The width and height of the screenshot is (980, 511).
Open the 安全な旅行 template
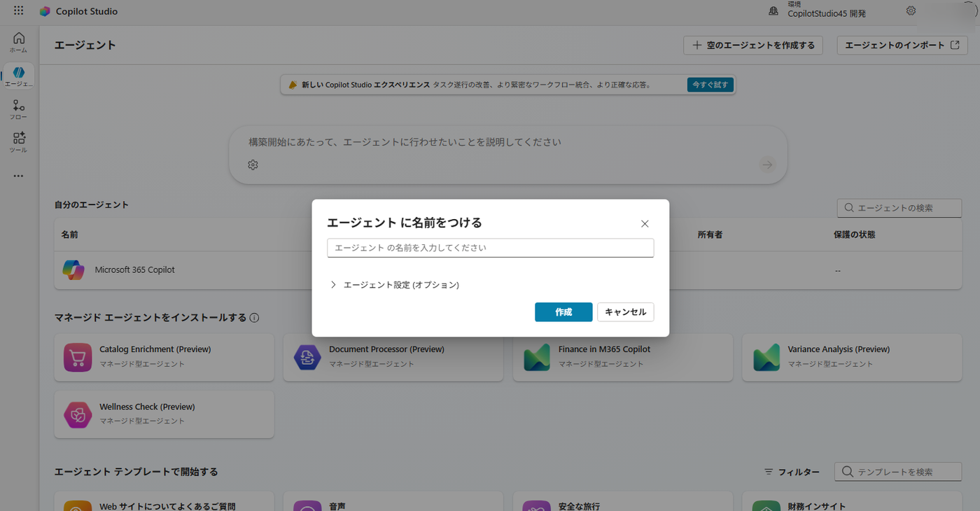pyautogui.click(x=623, y=501)
